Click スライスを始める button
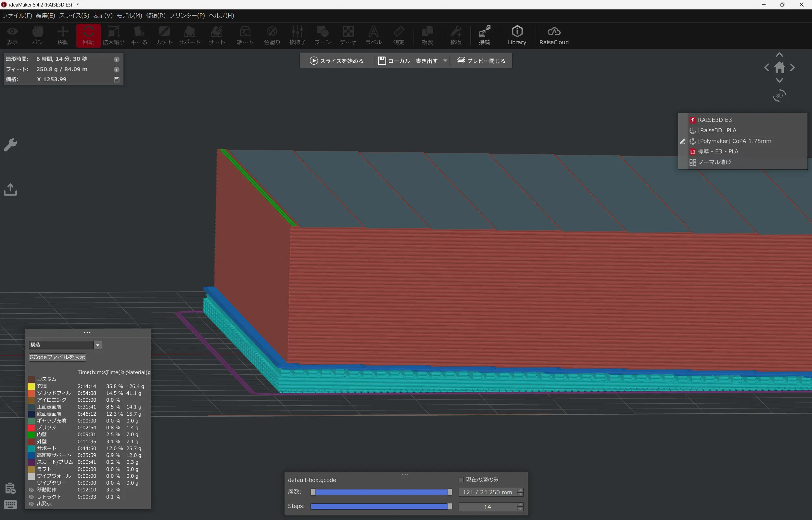 (336, 61)
